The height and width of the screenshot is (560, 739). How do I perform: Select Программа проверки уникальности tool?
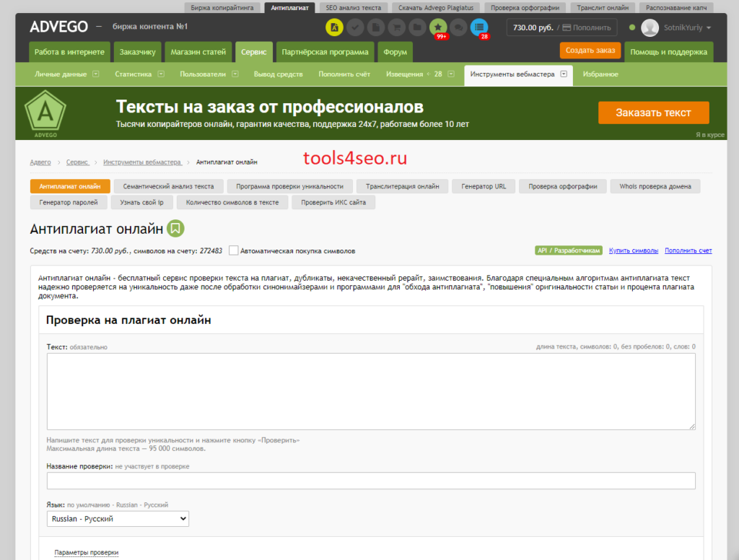289,186
